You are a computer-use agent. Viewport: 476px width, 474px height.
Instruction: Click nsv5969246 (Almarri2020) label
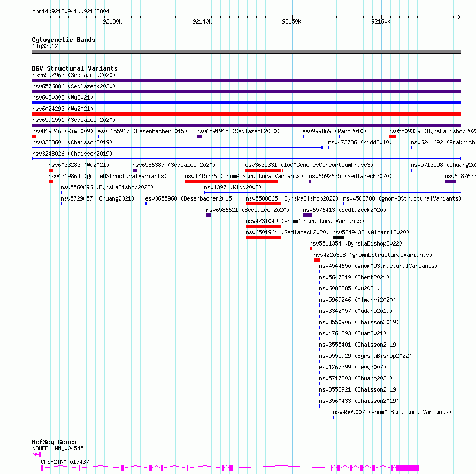[x=357, y=300]
